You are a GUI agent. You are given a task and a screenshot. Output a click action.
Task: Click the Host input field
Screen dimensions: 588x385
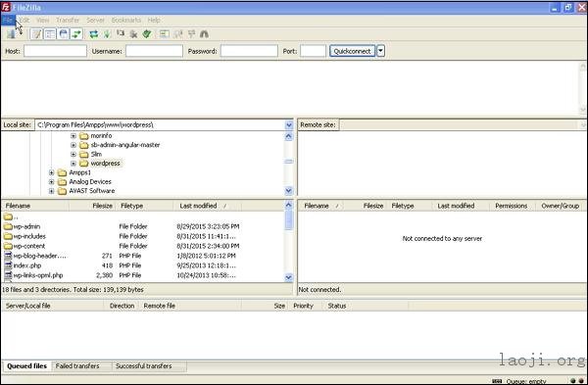click(x=55, y=51)
